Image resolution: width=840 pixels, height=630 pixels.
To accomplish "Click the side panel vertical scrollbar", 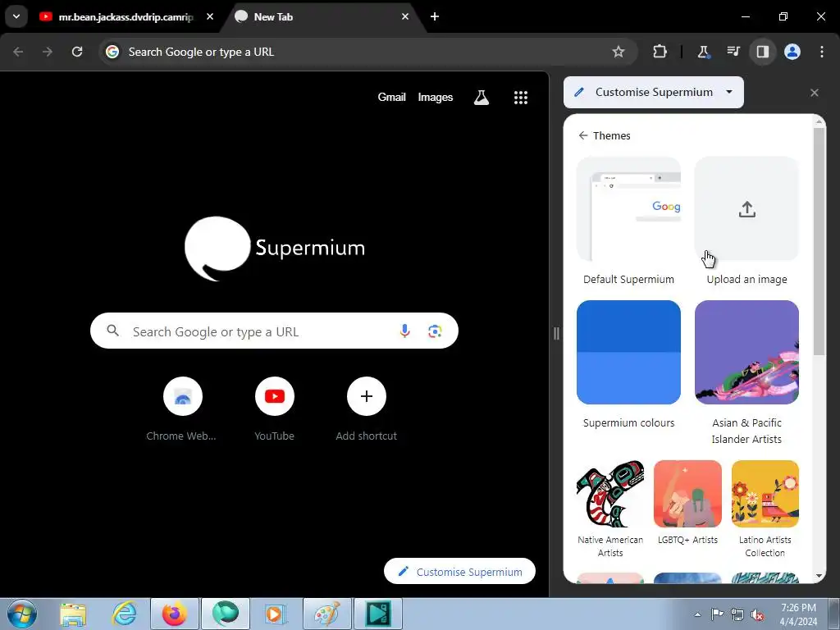I will [x=819, y=241].
